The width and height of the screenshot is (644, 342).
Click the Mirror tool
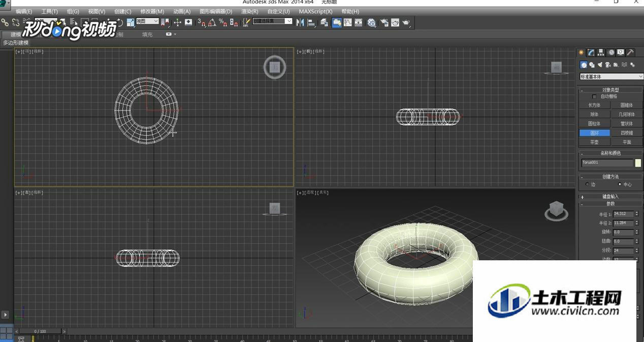click(300, 22)
